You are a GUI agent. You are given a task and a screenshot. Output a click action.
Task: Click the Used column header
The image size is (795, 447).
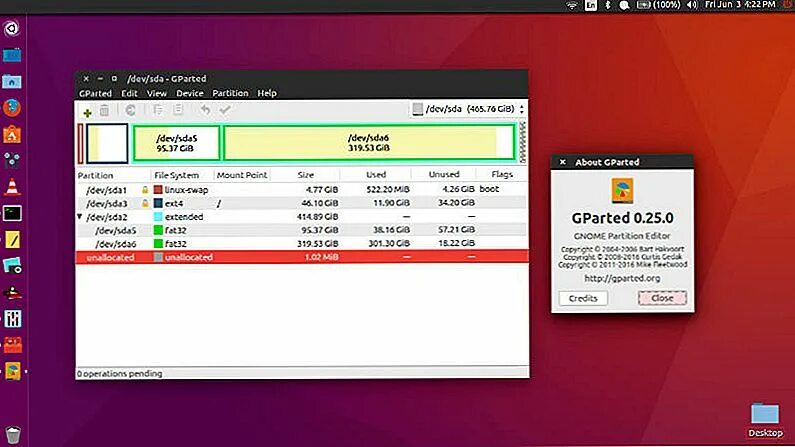click(x=376, y=175)
